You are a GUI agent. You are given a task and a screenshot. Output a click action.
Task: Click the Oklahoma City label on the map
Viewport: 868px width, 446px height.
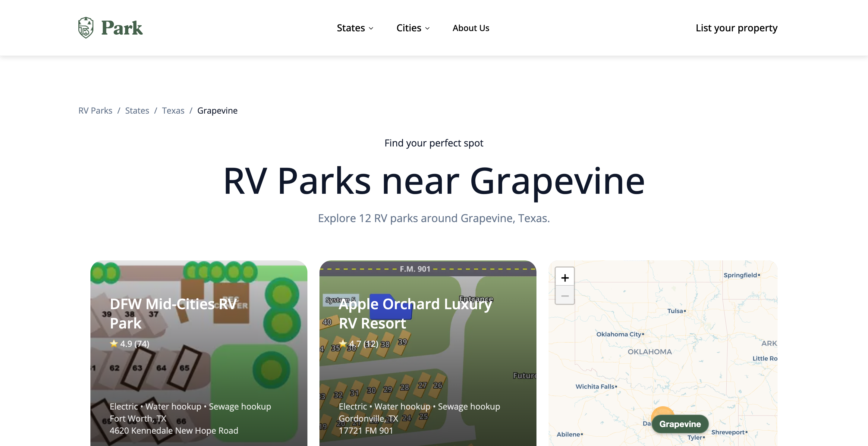pos(619,334)
